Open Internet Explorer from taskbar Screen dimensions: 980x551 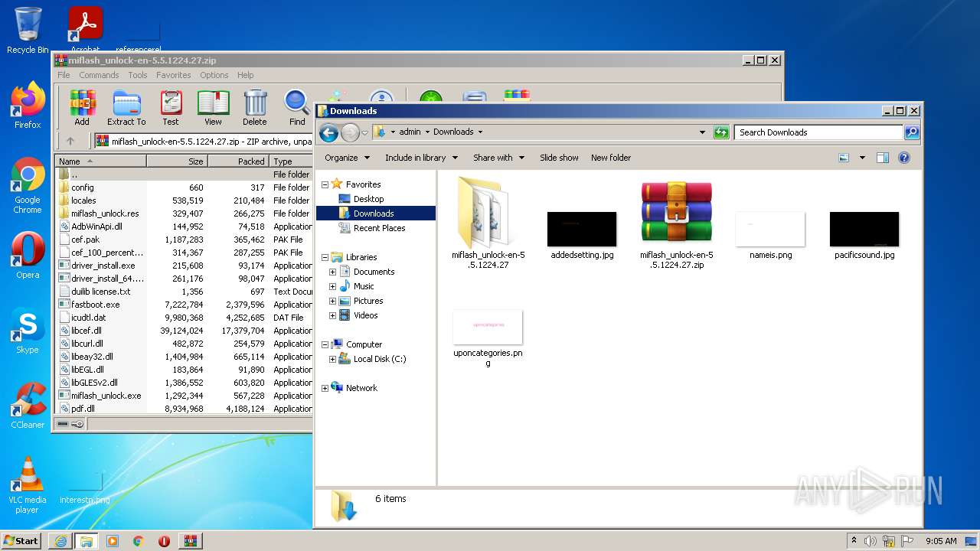tap(60, 540)
